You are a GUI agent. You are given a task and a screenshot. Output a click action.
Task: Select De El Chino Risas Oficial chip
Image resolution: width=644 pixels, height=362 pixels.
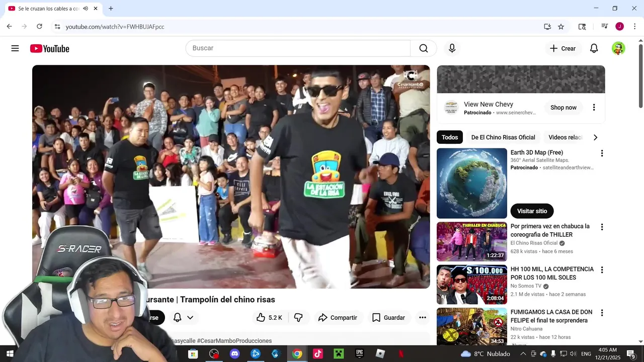(503, 137)
